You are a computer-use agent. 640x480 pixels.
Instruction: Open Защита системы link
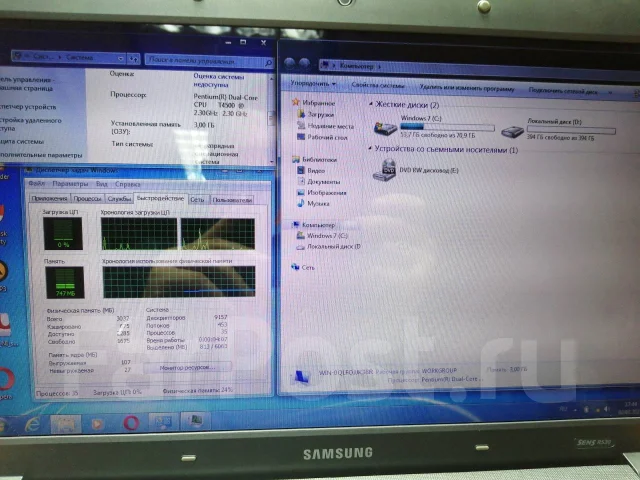click(x=22, y=141)
